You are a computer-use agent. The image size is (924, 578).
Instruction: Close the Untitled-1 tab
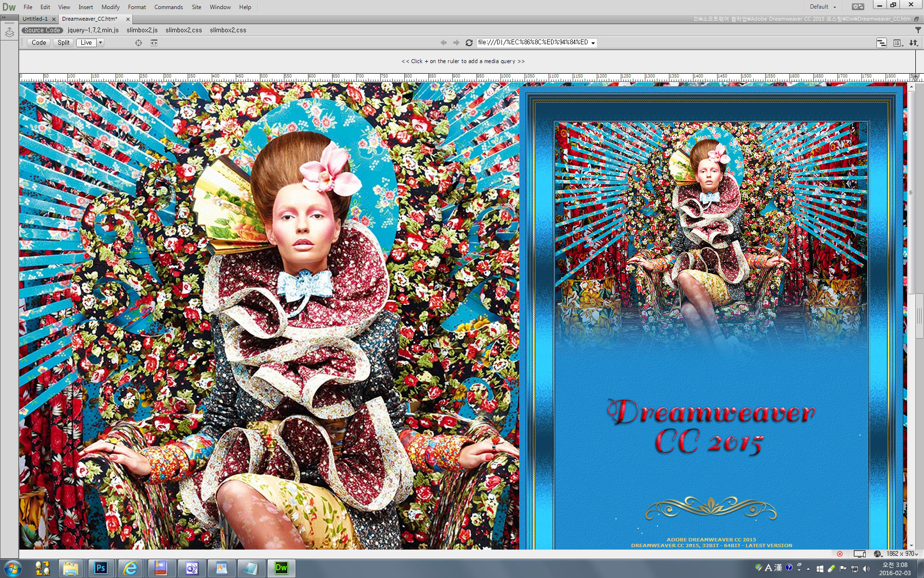pyautogui.click(x=53, y=19)
